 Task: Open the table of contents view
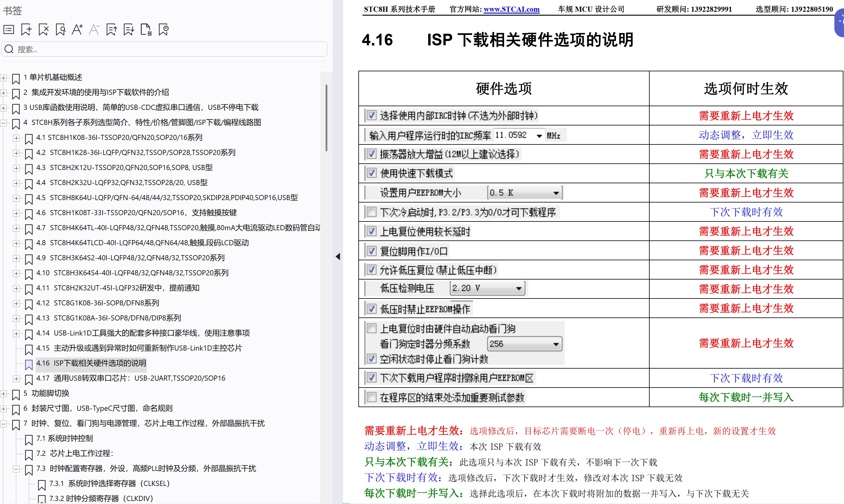pos(8,29)
